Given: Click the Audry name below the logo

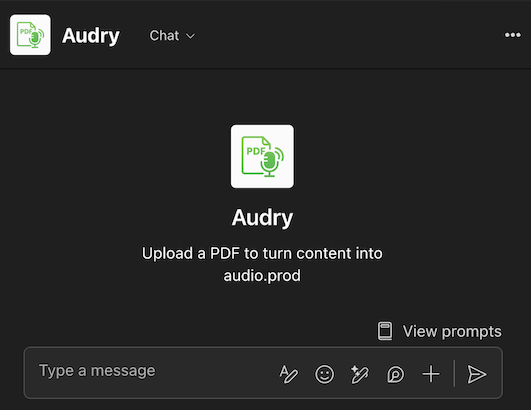Looking at the screenshot, I should 262,217.
